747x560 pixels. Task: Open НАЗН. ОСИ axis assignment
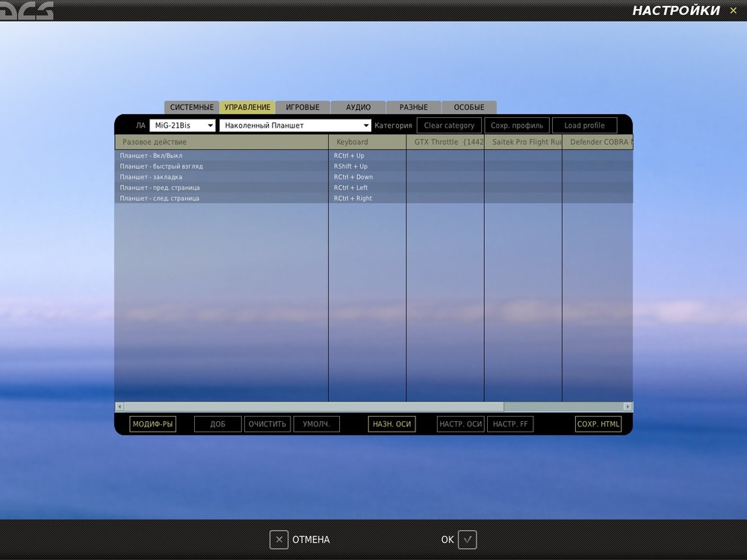(x=391, y=423)
